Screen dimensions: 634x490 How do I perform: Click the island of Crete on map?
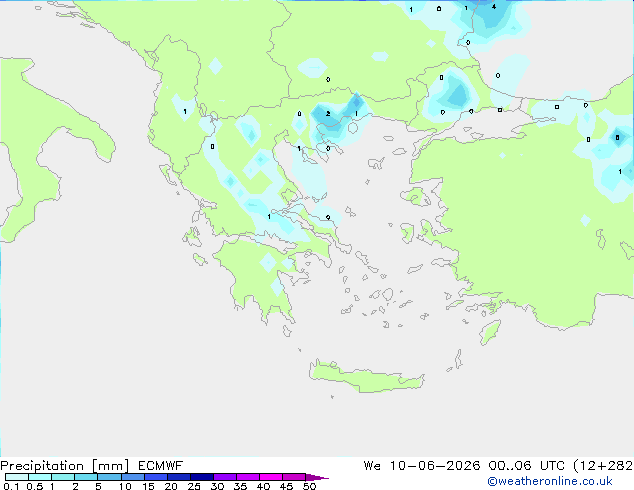coord(366,377)
